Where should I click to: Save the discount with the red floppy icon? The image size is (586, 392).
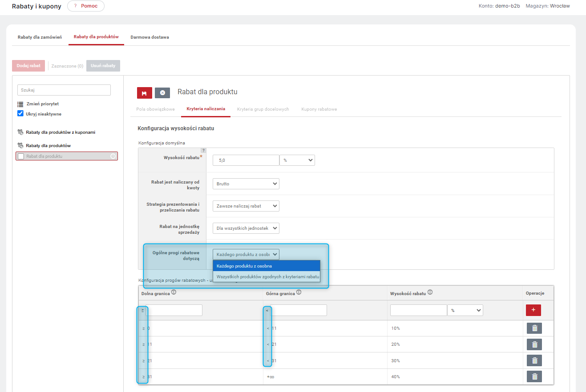point(145,93)
